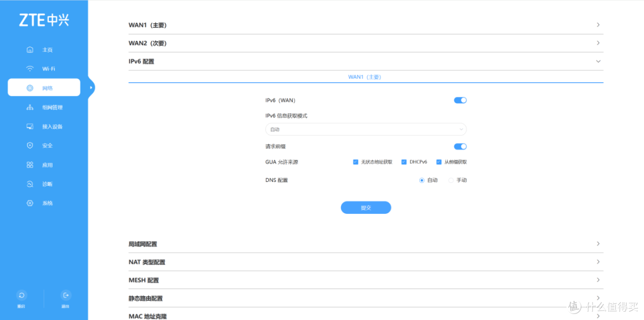This screenshot has height=320, width=644.
Task: Click the logout (退出) icon
Action: pyautogui.click(x=66, y=295)
